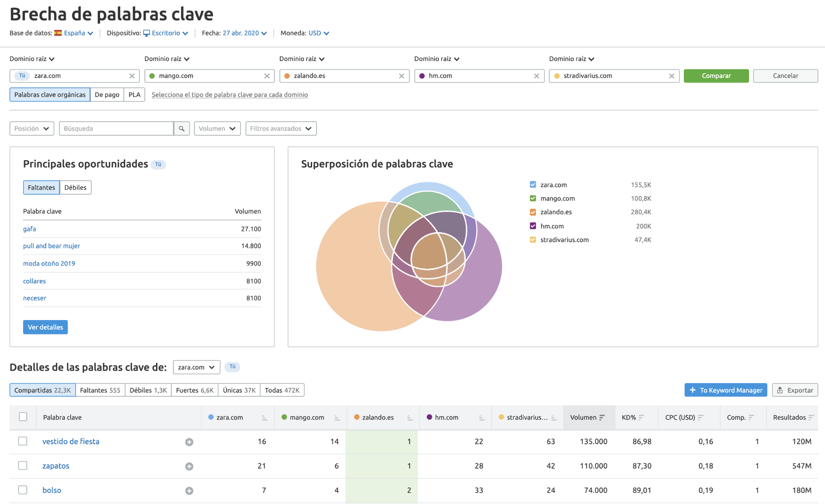Switch to the Faltantes 555 tab
This screenshot has height=504, width=825.
100,390
